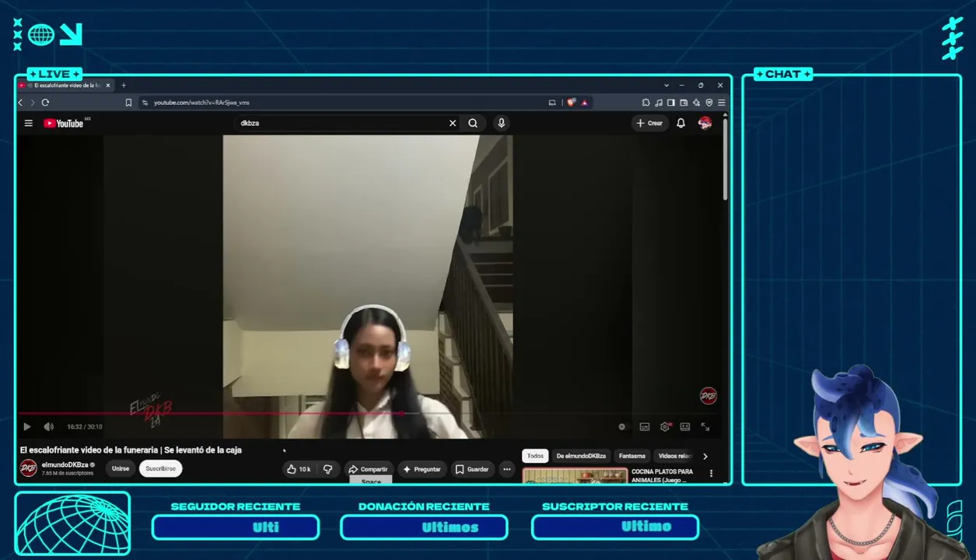976x560 pixels.
Task: Click the 16:32 / 30:10 time display
Action: pos(85,426)
